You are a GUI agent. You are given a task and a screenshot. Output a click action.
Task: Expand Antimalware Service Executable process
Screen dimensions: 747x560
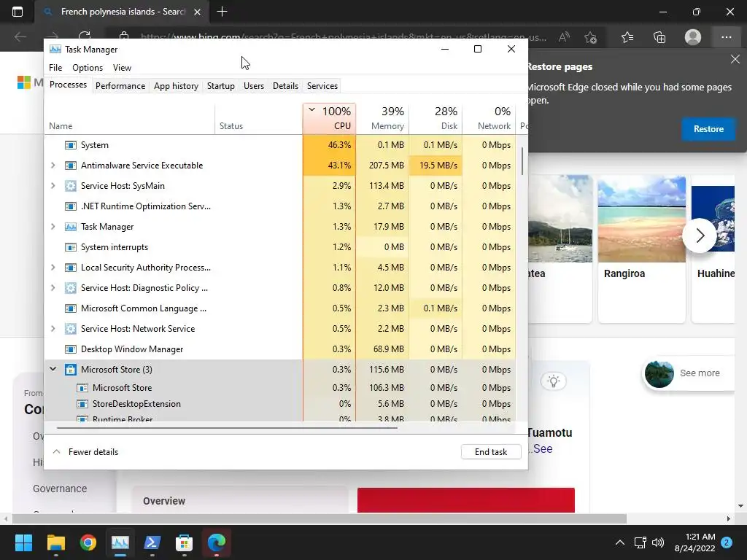coord(53,166)
